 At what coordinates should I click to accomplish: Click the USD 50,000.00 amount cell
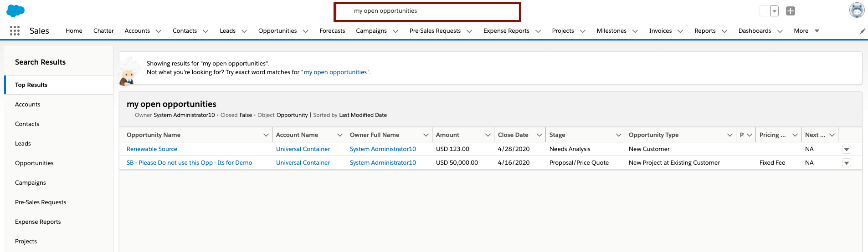[457, 163]
